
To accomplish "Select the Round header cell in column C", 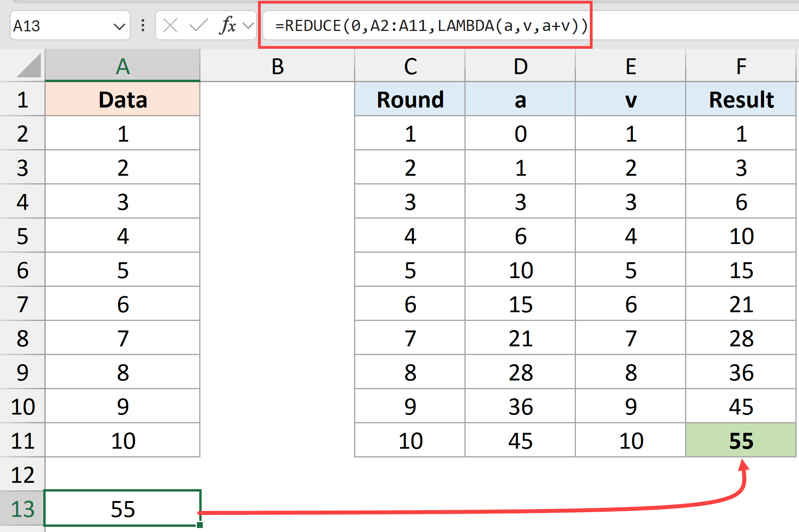I will click(410, 100).
